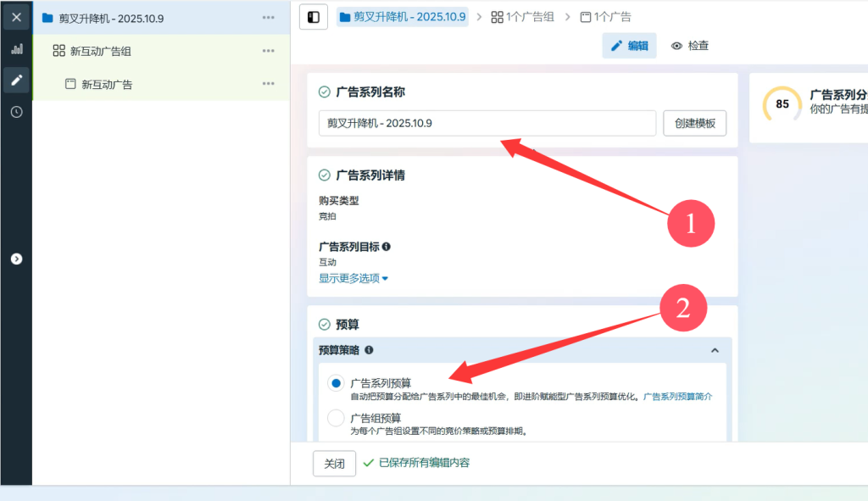Switch to the 编辑 tab
This screenshot has height=501, width=868.
(x=629, y=46)
